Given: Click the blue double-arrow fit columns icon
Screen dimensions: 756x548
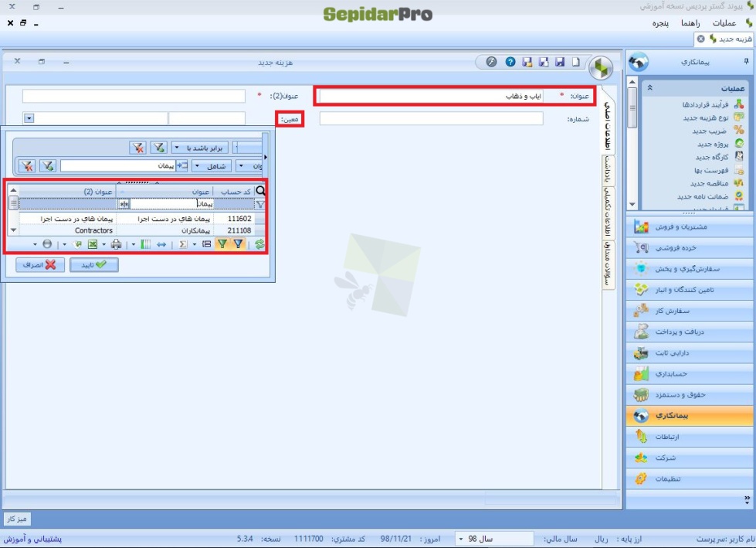Looking at the screenshot, I should [161, 244].
